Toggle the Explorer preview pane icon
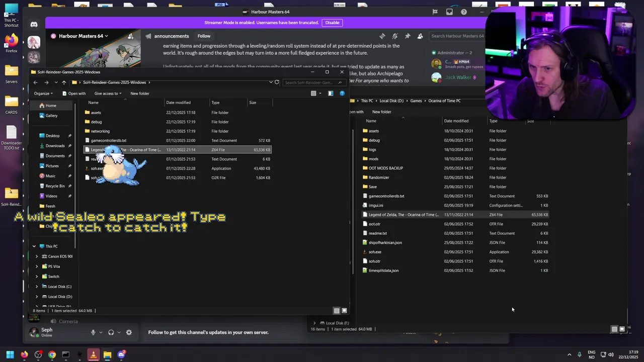The image size is (644, 362). 331,93
